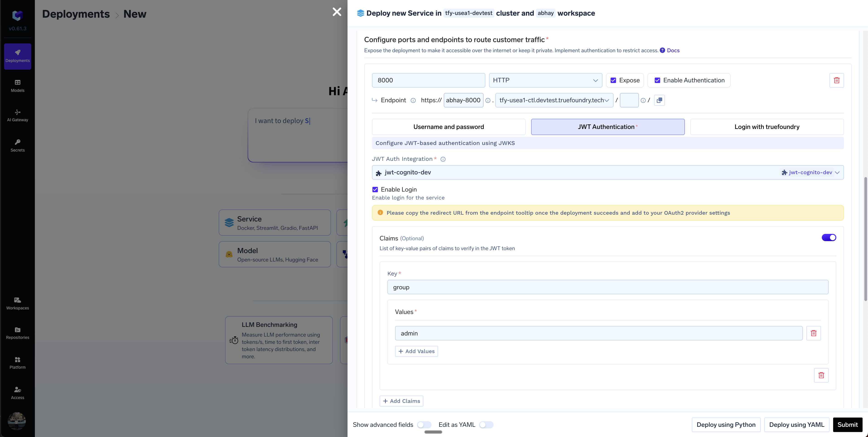Copy the endpoint URL
The height and width of the screenshot is (437, 868).
click(659, 100)
